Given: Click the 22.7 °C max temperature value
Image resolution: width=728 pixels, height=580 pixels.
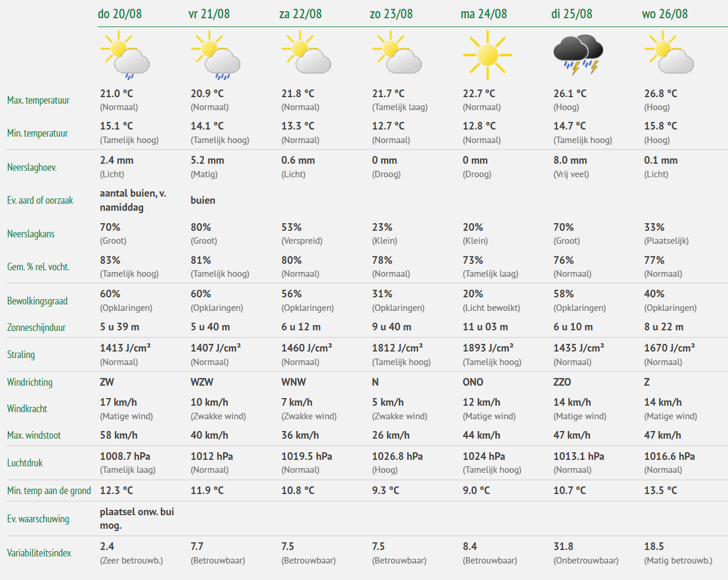Looking at the screenshot, I should [x=479, y=94].
